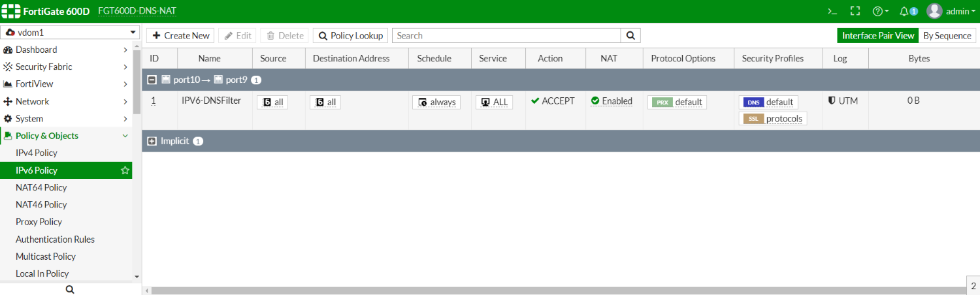The image size is (980, 295).
Task: Open the vdom1 dropdown selector
Action: (x=71, y=32)
